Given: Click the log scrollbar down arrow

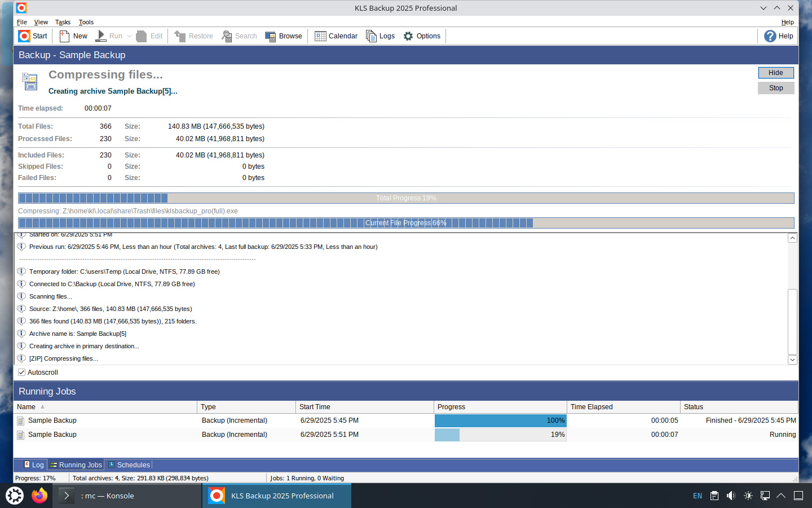Looking at the screenshot, I should tap(792, 360).
